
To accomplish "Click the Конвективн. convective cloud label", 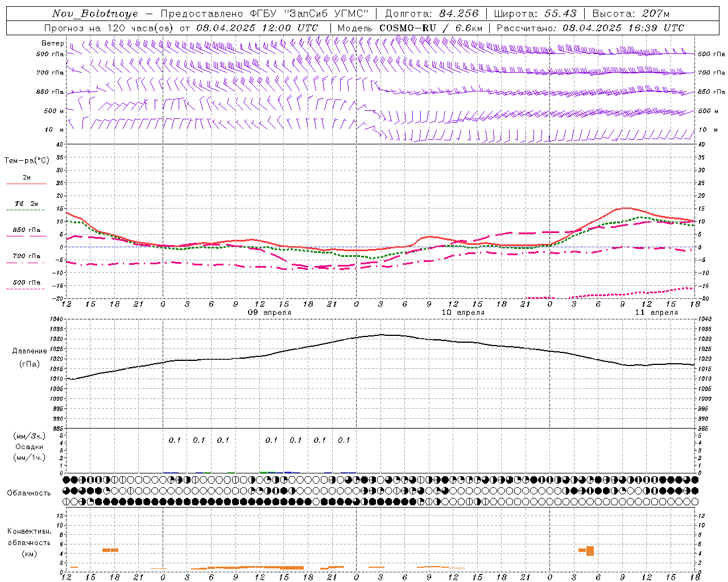I will [x=29, y=531].
